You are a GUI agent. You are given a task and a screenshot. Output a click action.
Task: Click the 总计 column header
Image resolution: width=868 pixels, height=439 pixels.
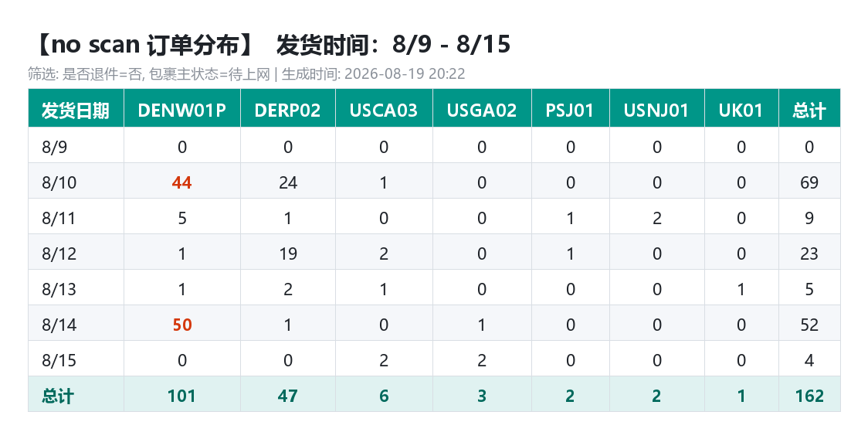(x=809, y=110)
